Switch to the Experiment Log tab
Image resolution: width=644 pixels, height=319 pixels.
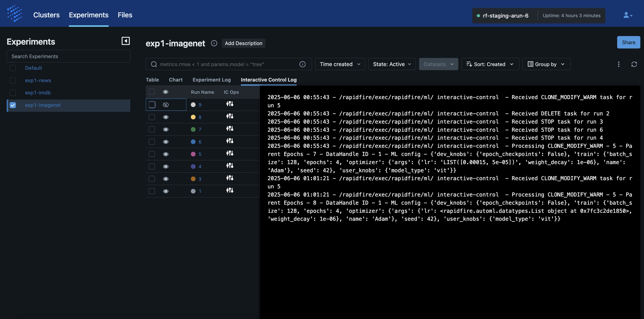click(x=211, y=80)
